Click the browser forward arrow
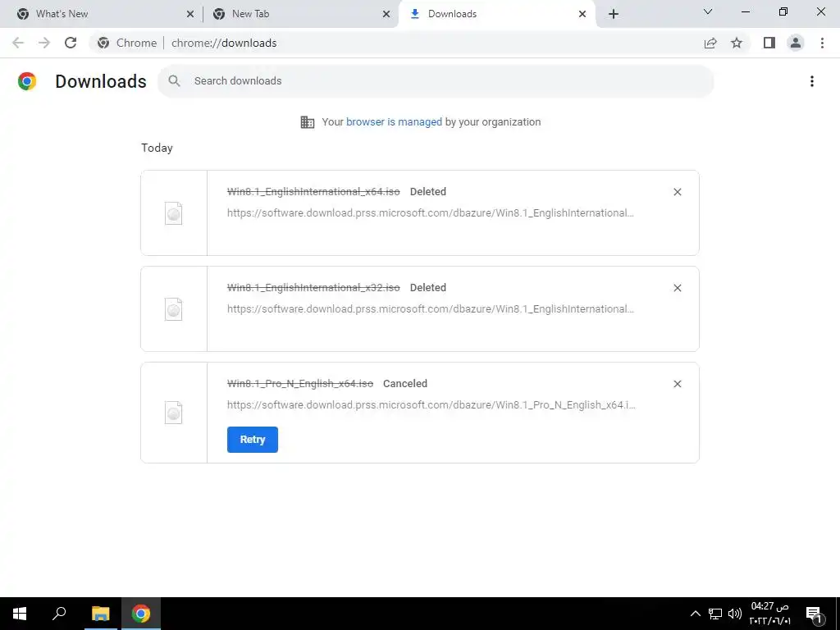840x630 pixels. click(x=44, y=43)
